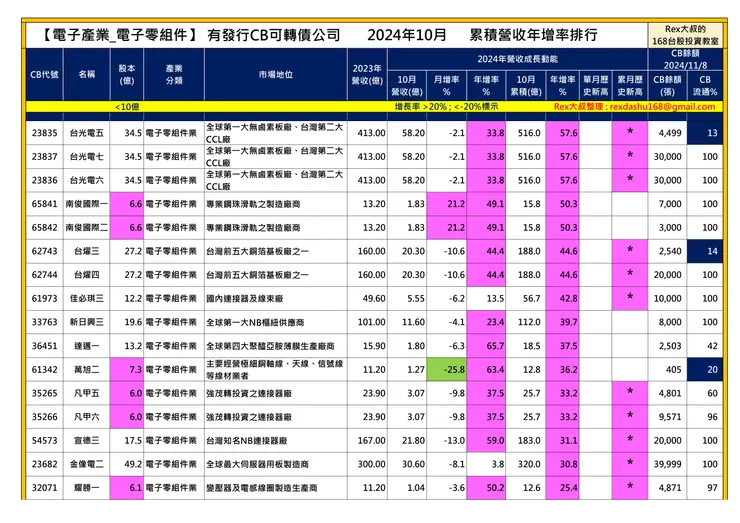Click CB code 65842
740x523 pixels.
pos(44,228)
